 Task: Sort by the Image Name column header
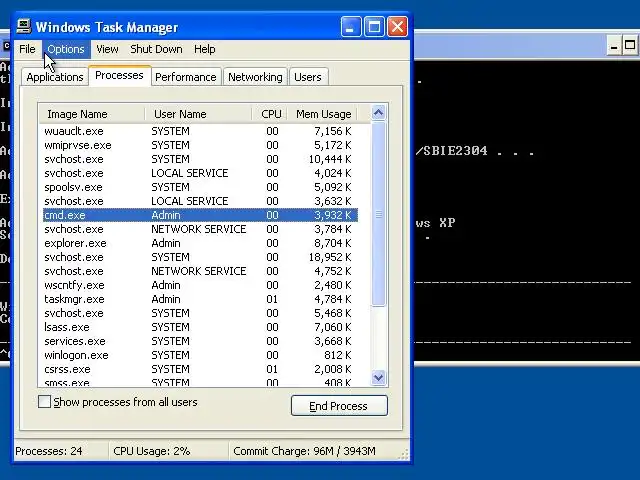click(92, 114)
